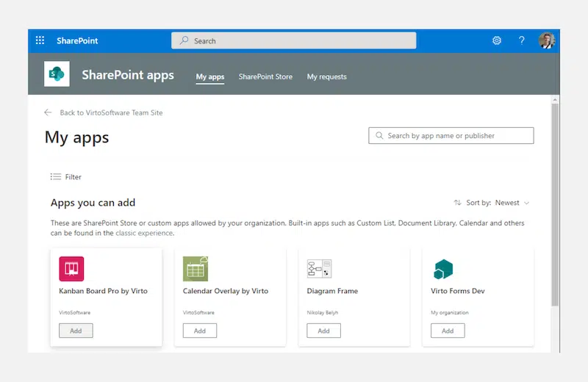Click the Virto Forms Dev title
The image size is (588, 382).
[457, 291]
